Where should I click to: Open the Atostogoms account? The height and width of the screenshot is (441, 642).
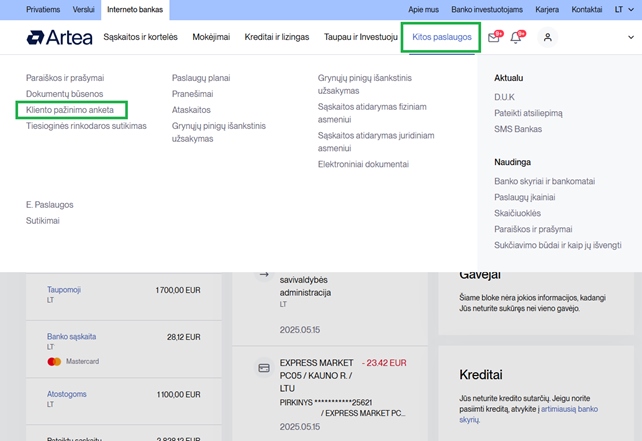67,394
